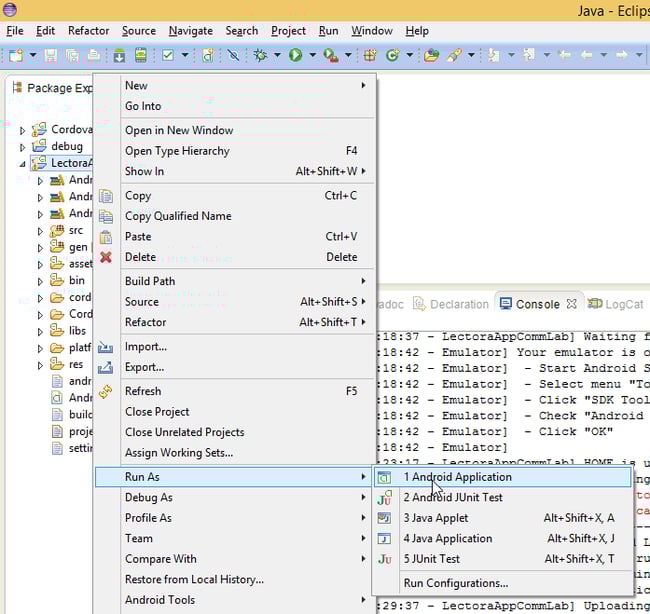650x614 pixels.
Task: Switch to the LogCat tab
Action: click(616, 304)
